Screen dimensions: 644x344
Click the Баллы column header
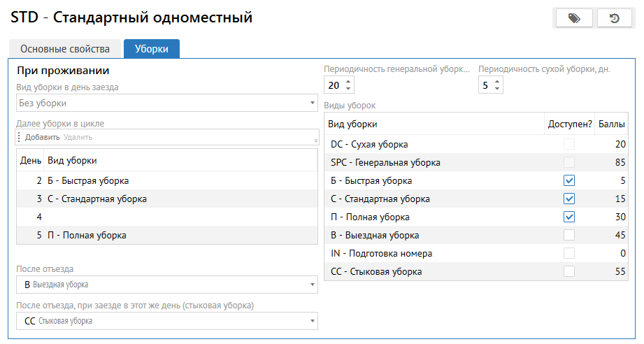pyautogui.click(x=612, y=124)
